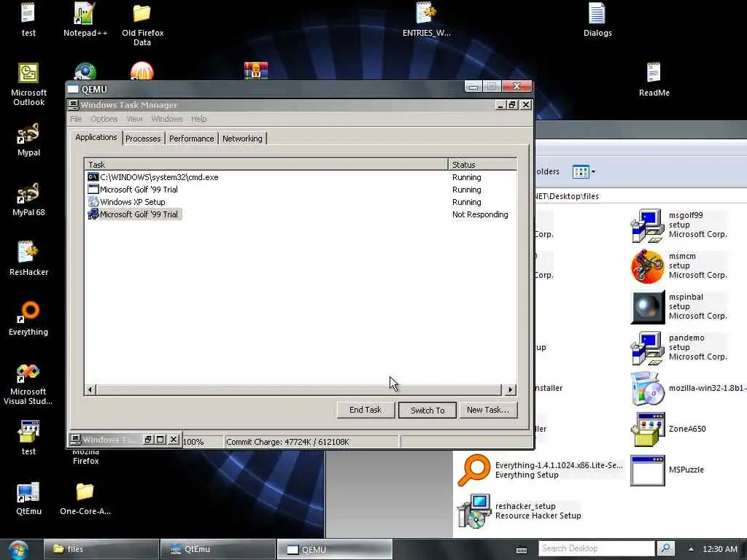Click the Switch To button

click(427, 410)
